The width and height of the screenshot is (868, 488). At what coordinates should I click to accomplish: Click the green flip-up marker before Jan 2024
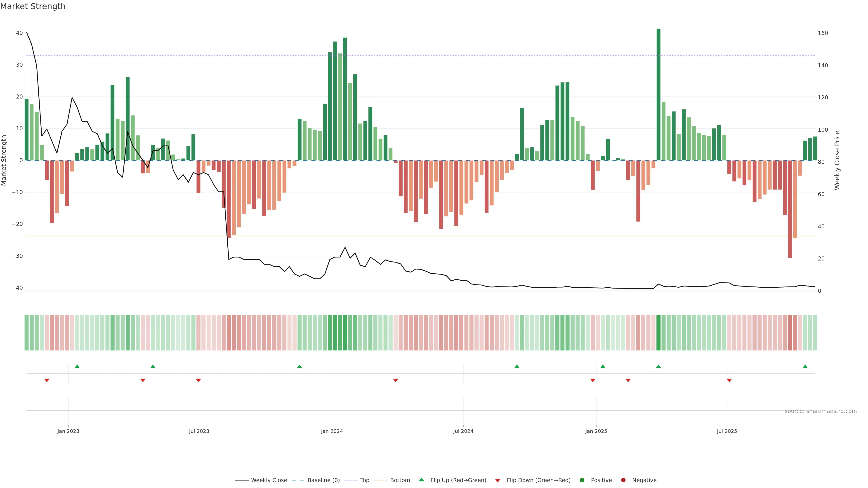coord(300,366)
